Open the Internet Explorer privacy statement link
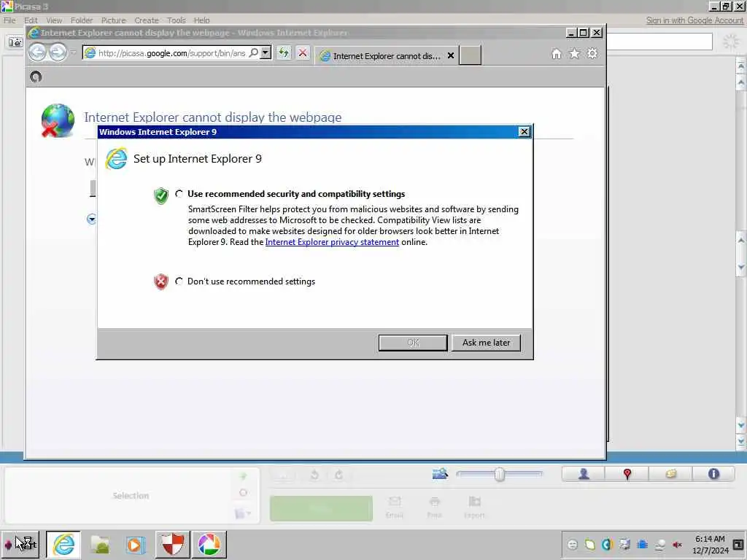 (332, 242)
